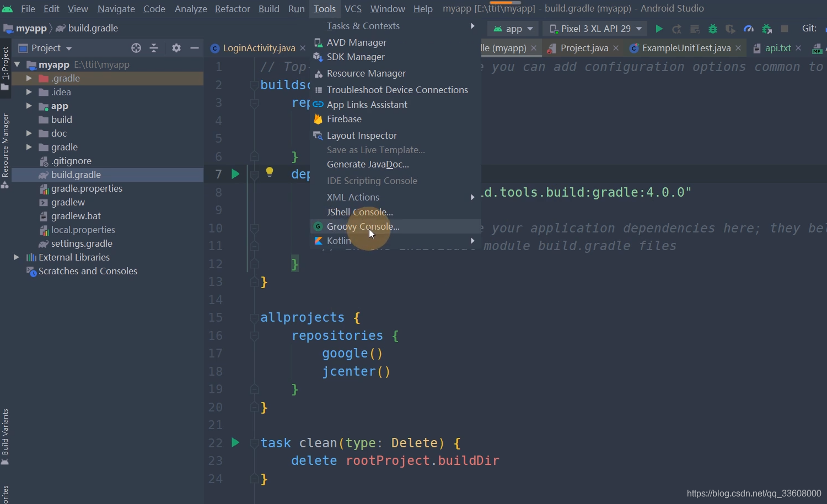Open SDK Manager from Tools menu

click(395, 57)
